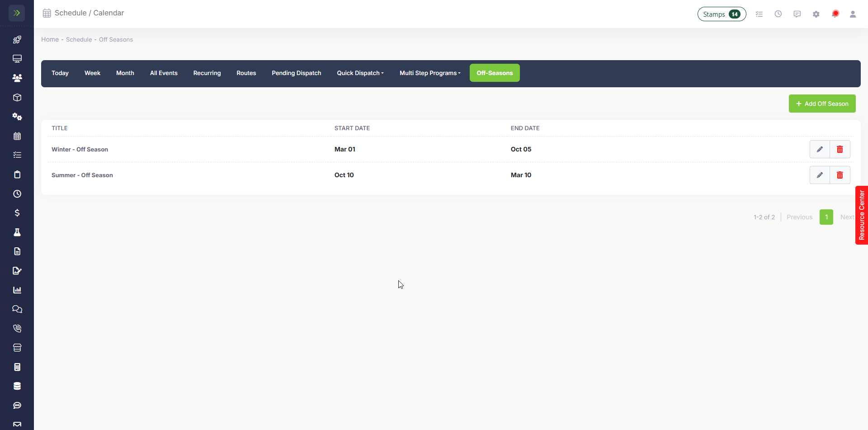Select the SMS chat icon near sidebar bottom
The image size is (868, 430).
point(17,405)
